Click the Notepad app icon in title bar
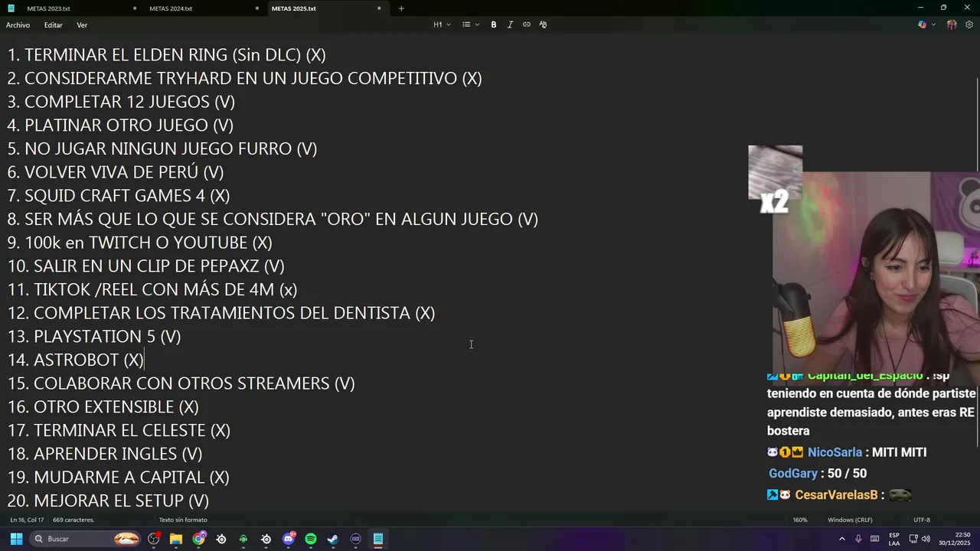The height and width of the screenshot is (551, 980). 11,8
